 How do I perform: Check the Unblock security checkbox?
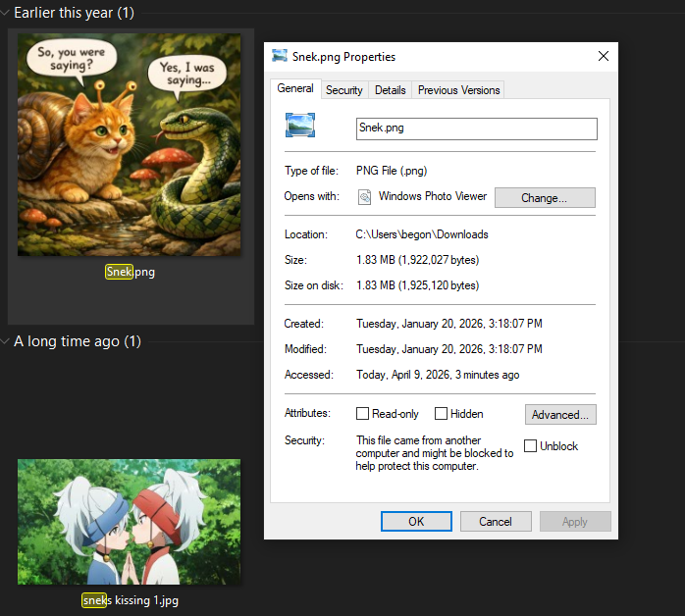pyautogui.click(x=530, y=445)
